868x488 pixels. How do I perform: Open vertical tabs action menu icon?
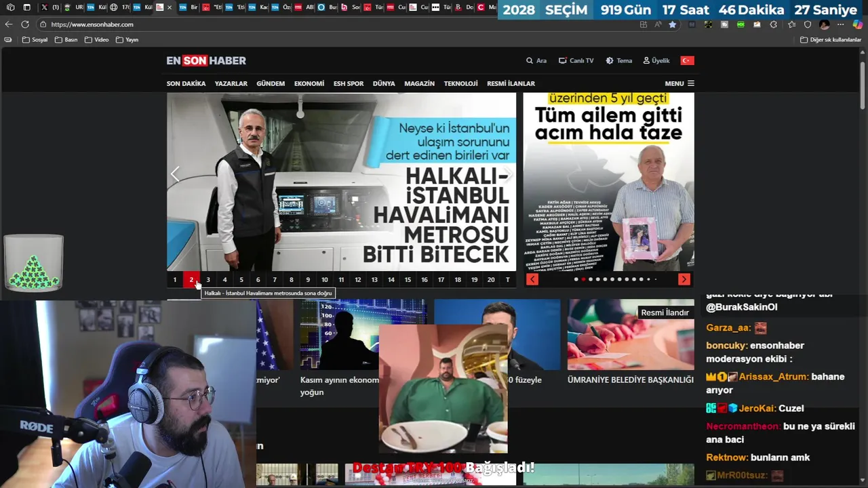[x=26, y=7]
